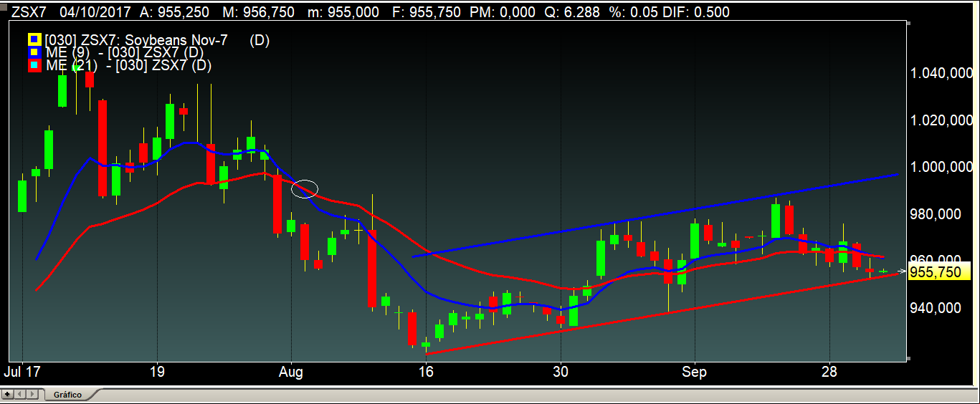Click the white ellipse marking the average crossover
The width and height of the screenshot is (980, 404).
click(305, 188)
